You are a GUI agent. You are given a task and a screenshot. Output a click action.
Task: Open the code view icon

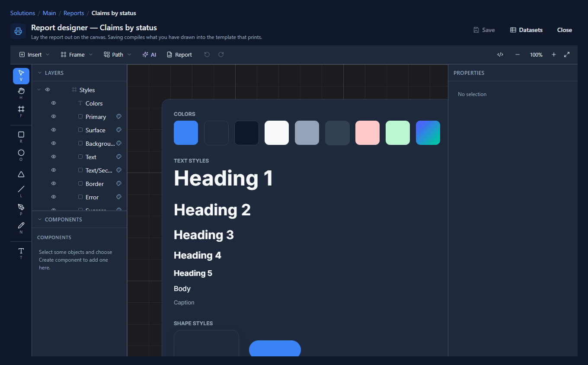pyautogui.click(x=500, y=54)
